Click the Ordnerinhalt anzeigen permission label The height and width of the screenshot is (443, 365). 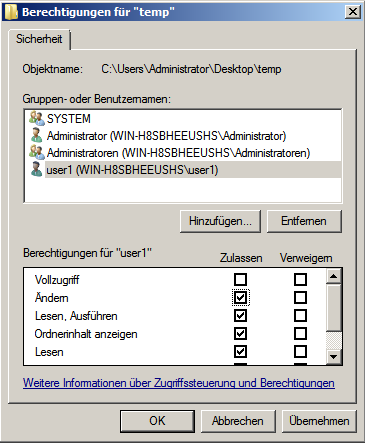coord(86,334)
